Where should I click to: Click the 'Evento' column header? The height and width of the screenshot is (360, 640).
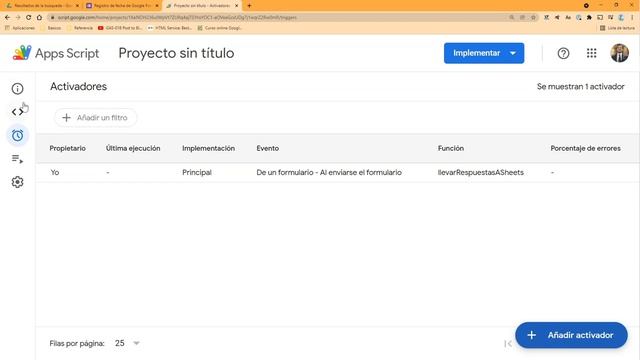point(268,148)
